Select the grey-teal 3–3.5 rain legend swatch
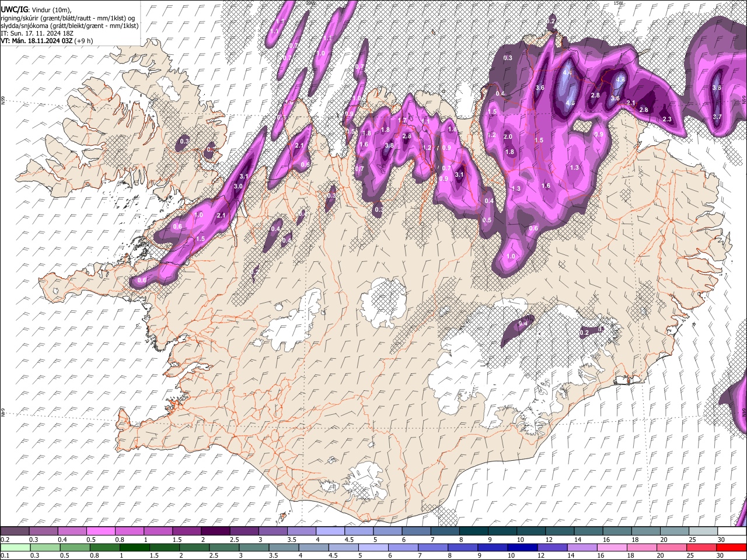Screen dimensions: 747x560 (x=254, y=547)
